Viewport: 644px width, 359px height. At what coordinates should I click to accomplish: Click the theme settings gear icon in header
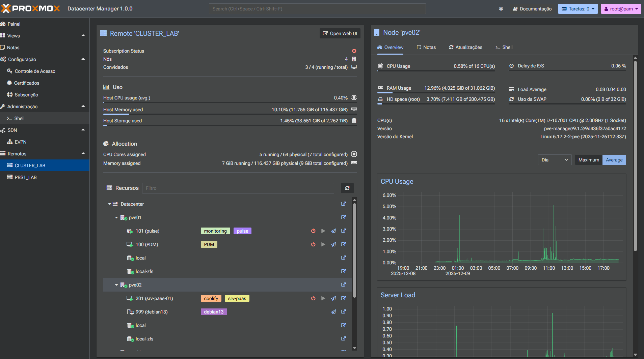501,9
